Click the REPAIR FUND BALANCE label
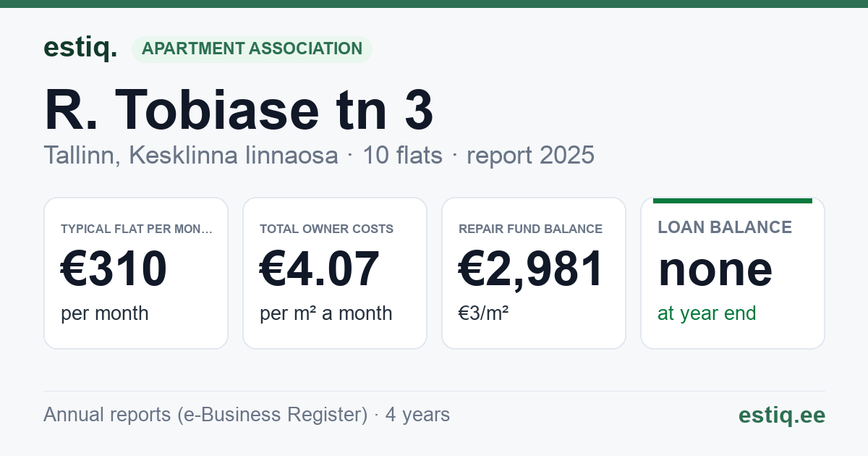The height and width of the screenshot is (456, 868). (531, 229)
